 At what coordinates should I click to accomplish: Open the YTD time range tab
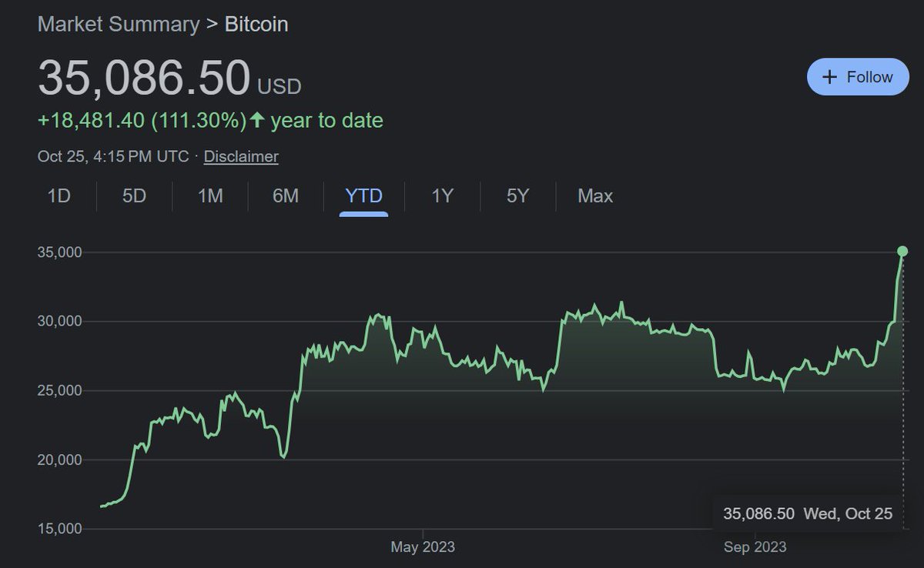pyautogui.click(x=363, y=196)
